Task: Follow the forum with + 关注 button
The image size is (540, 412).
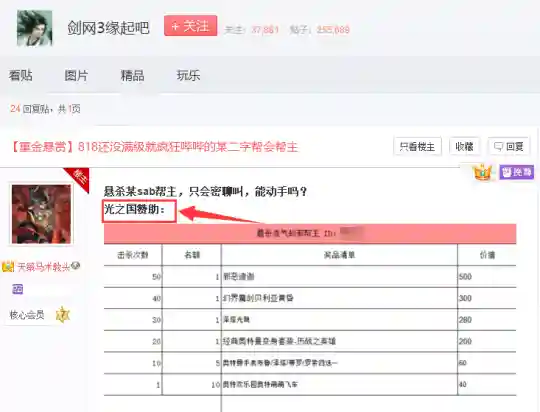Action: pyautogui.click(x=190, y=25)
